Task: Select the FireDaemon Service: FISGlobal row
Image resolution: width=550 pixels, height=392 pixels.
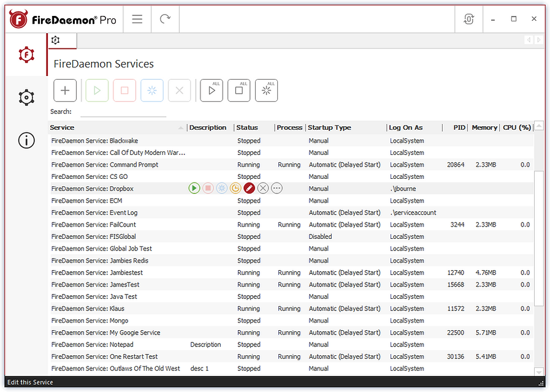Action: (x=292, y=236)
